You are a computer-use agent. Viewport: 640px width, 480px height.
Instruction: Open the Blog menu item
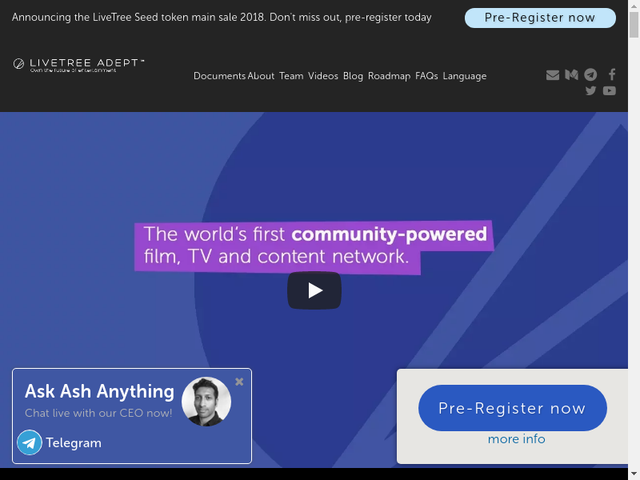[353, 76]
